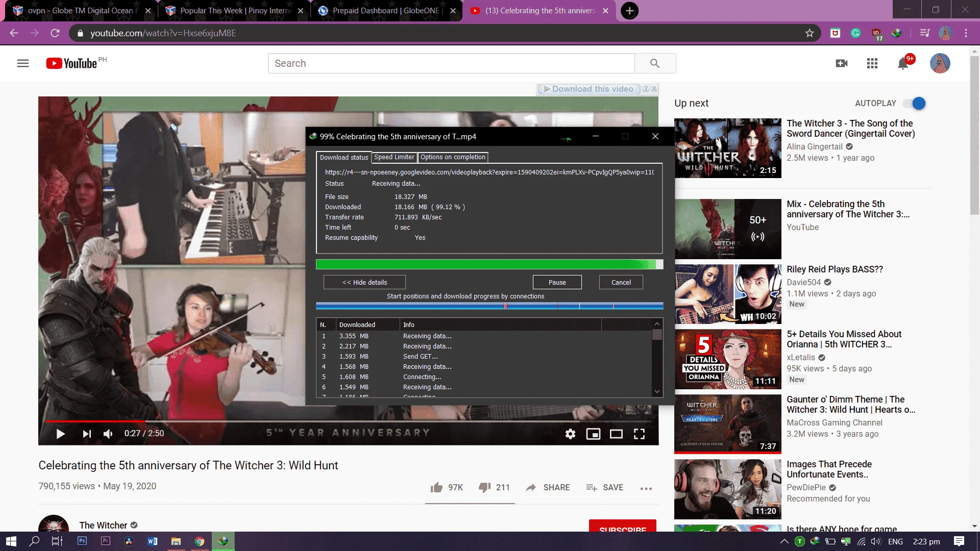Open more actions ellipsis under video
Image resolution: width=980 pixels, height=551 pixels.
pyautogui.click(x=646, y=488)
